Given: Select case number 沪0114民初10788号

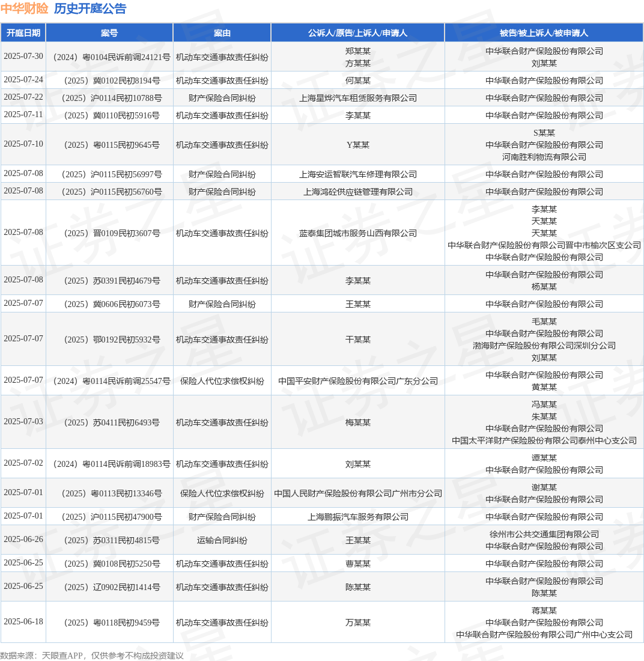Looking at the screenshot, I should coord(112,98).
